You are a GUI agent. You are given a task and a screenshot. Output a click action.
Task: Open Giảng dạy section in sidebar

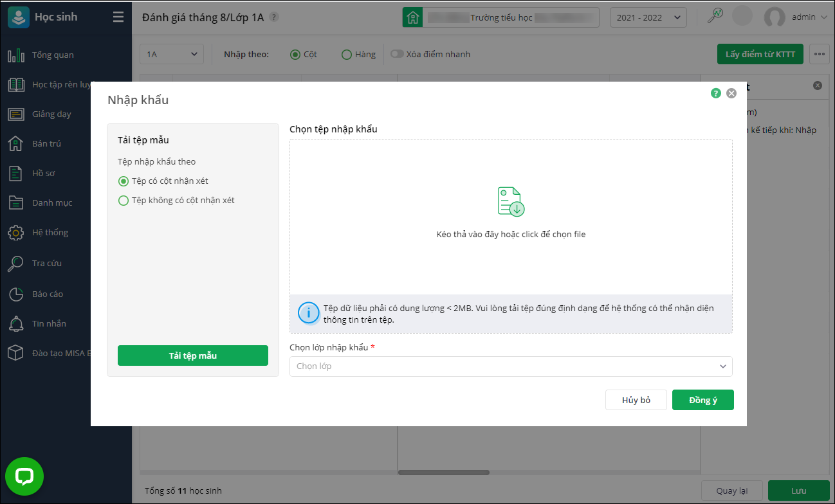click(51, 114)
